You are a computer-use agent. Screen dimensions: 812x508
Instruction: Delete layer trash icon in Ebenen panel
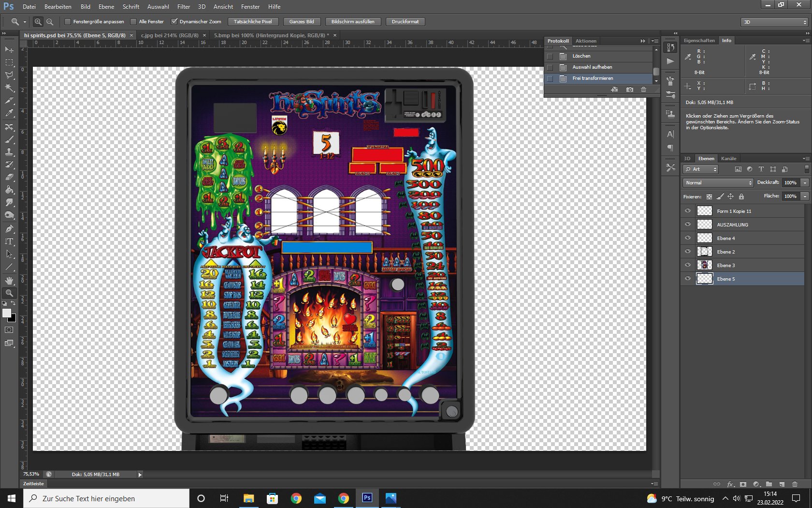pyautogui.click(x=795, y=484)
